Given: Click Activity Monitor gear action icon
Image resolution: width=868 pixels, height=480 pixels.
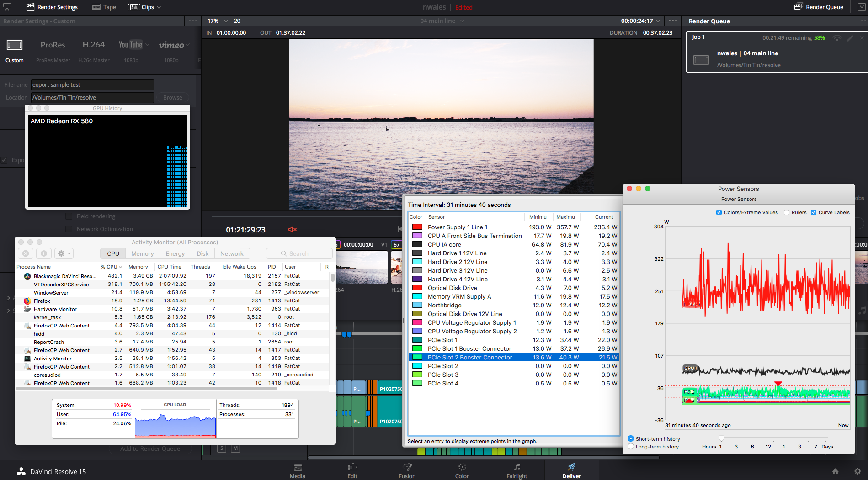Looking at the screenshot, I should [x=64, y=253].
